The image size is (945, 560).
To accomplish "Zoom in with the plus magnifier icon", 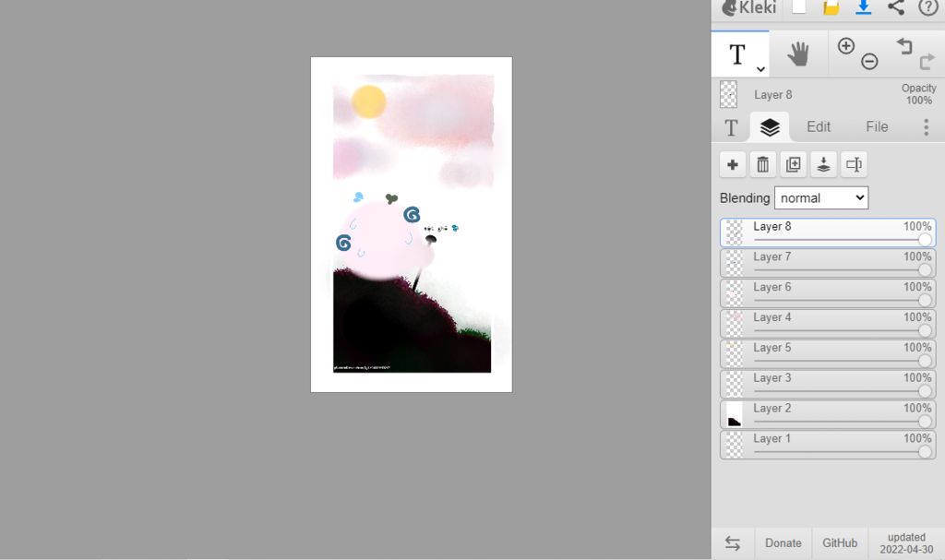I will point(846,46).
